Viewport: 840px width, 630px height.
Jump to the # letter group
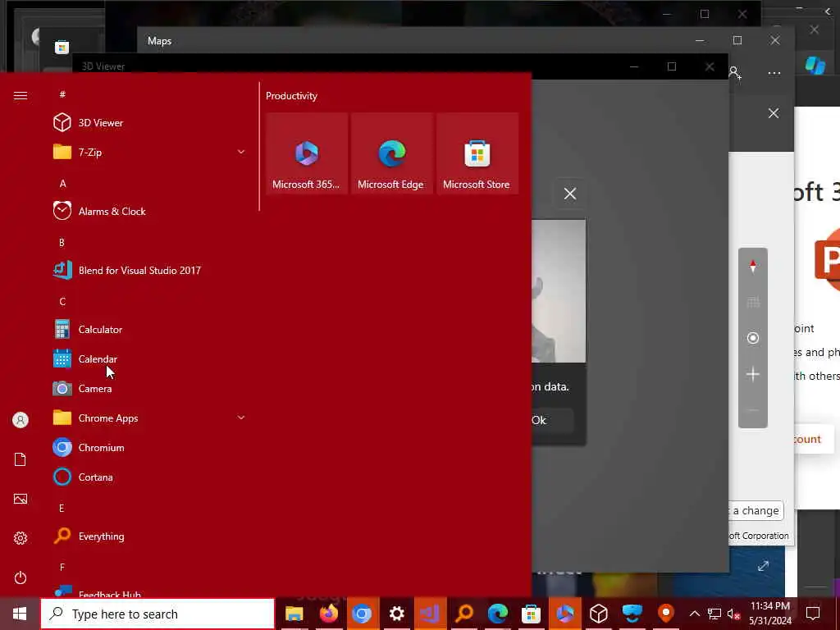62,94
